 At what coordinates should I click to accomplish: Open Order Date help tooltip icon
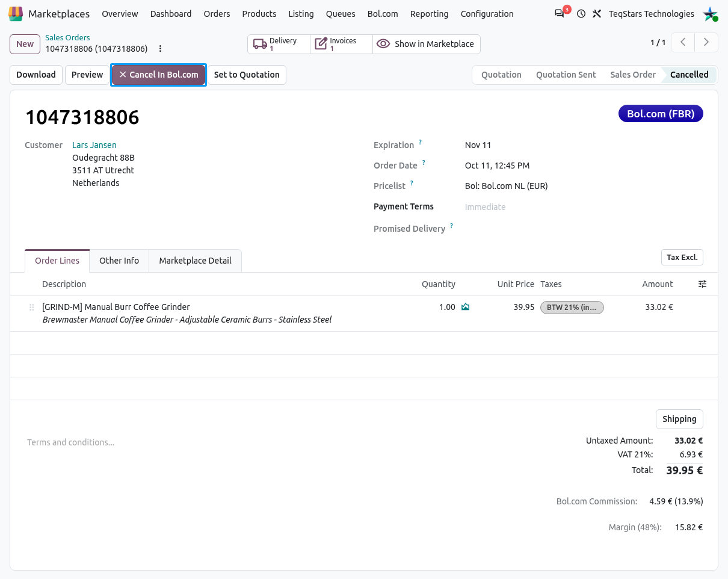click(424, 163)
